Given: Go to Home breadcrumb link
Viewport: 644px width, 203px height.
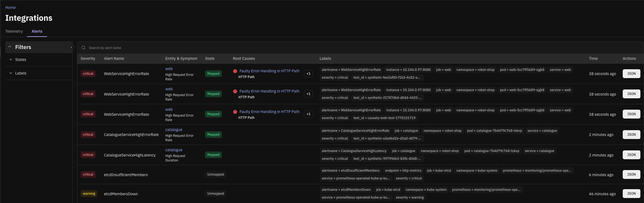Looking at the screenshot, I should click(x=10, y=7).
